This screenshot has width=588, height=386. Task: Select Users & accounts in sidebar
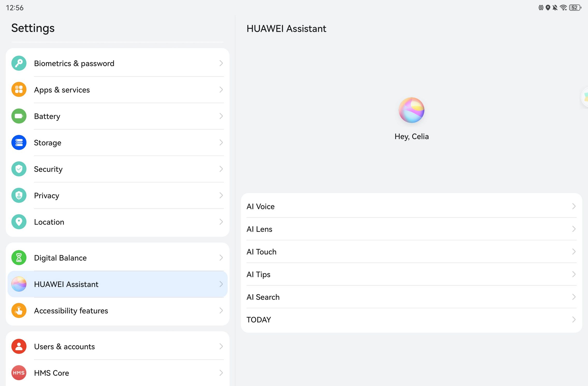click(x=117, y=346)
